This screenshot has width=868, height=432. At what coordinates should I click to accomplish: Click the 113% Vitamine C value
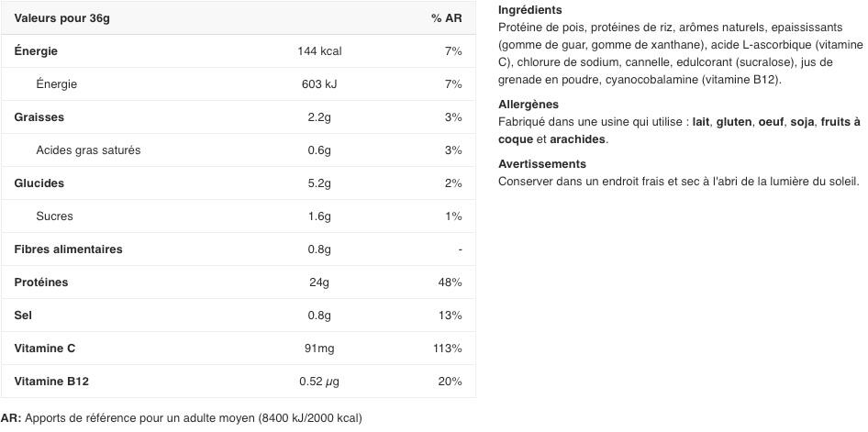point(447,349)
